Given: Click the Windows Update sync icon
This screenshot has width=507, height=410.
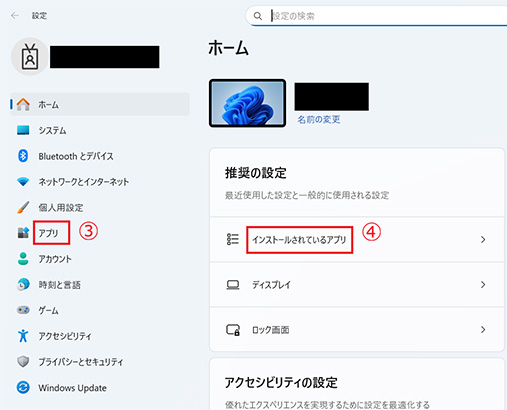Looking at the screenshot, I should coord(23,387).
